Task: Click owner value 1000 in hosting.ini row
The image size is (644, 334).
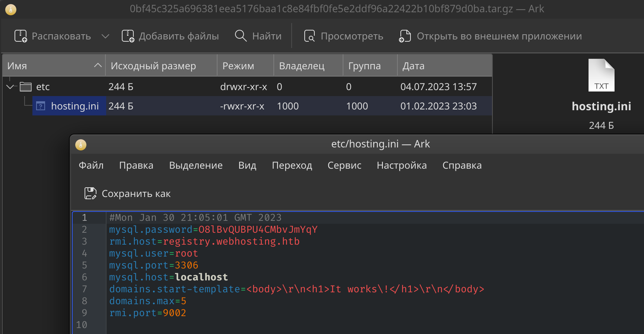Action: pos(288,106)
